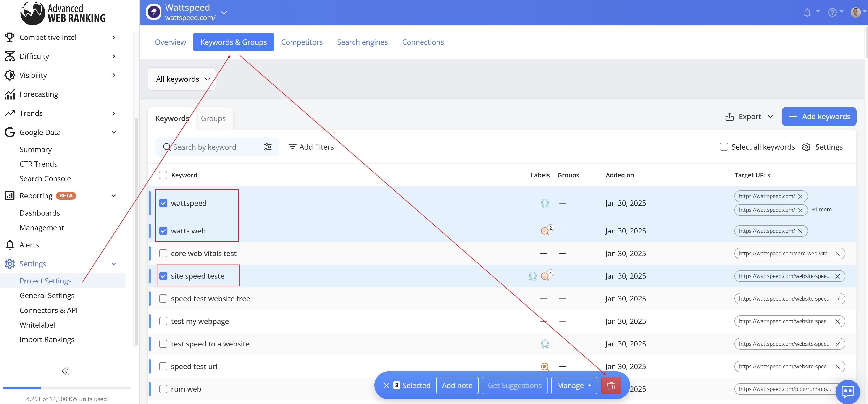Uncheck the site speed teste checkbox
868x404 pixels.
pos(163,276)
